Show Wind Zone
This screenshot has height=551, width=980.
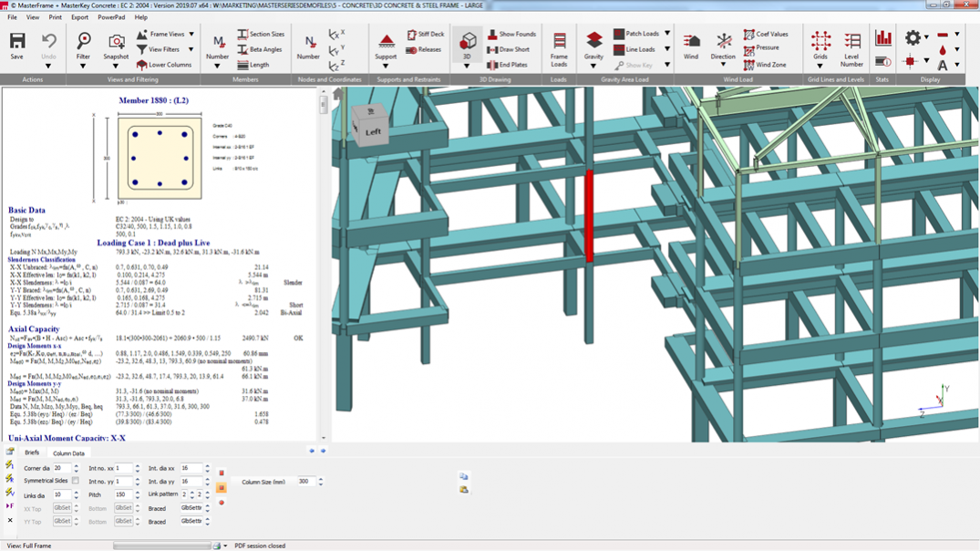765,65
